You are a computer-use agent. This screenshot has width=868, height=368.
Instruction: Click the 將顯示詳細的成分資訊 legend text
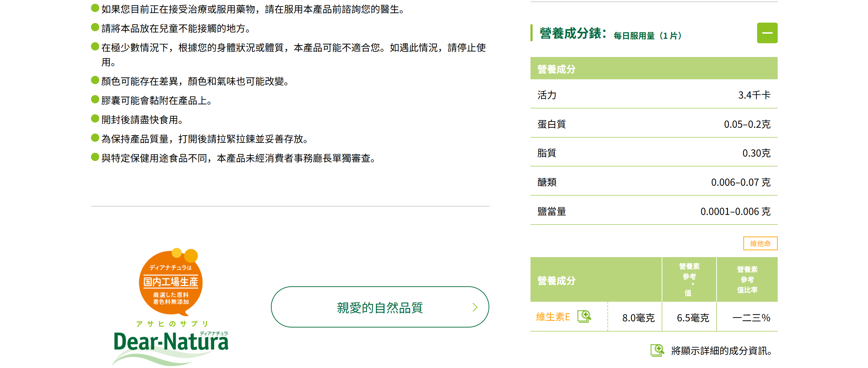[x=721, y=350]
